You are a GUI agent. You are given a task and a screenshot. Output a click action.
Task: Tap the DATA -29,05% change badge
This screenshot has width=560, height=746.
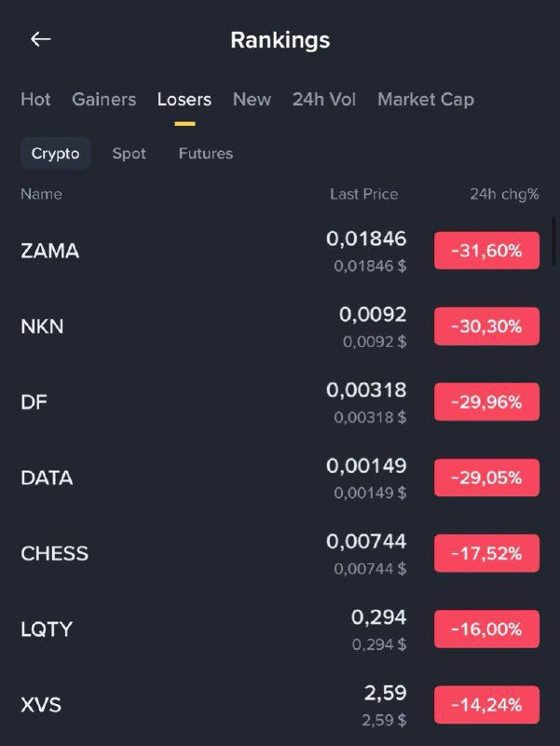click(486, 477)
